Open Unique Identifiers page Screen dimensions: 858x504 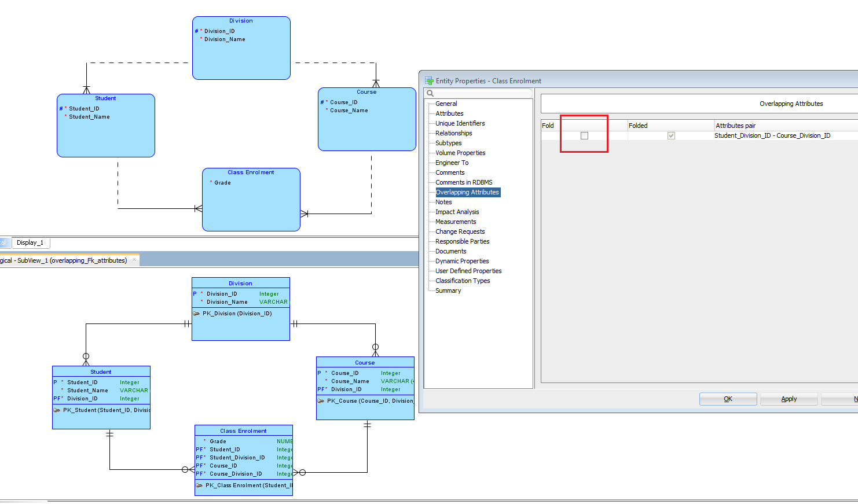coord(460,123)
